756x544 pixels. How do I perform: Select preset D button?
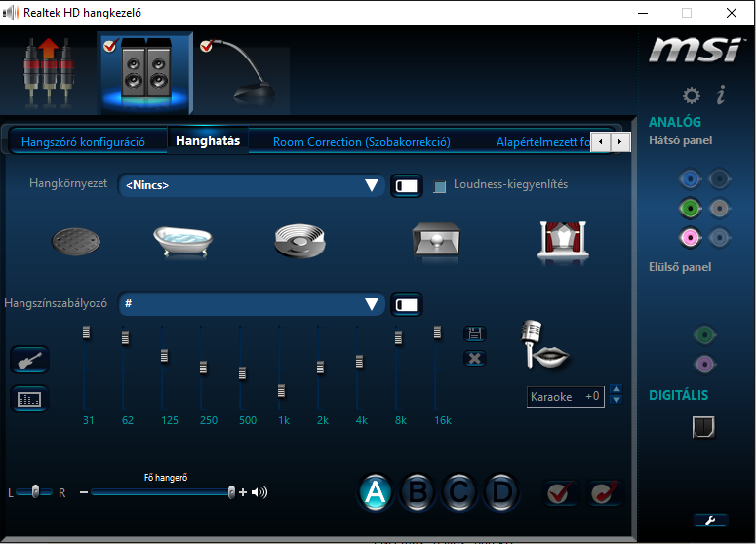(x=501, y=492)
